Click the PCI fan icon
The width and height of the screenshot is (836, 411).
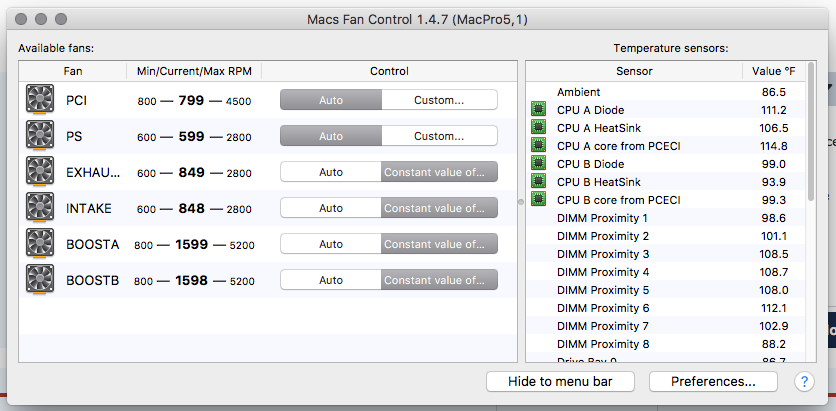coord(40,100)
